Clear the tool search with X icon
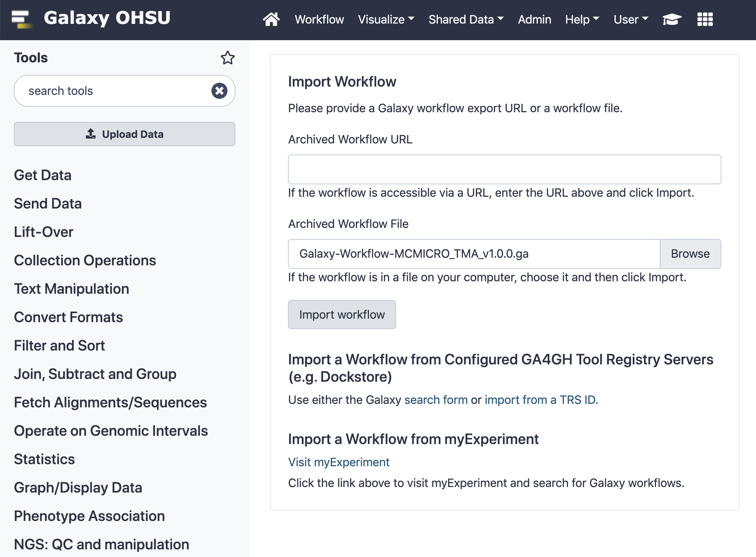Viewport: 756px width, 557px height. pyautogui.click(x=219, y=91)
